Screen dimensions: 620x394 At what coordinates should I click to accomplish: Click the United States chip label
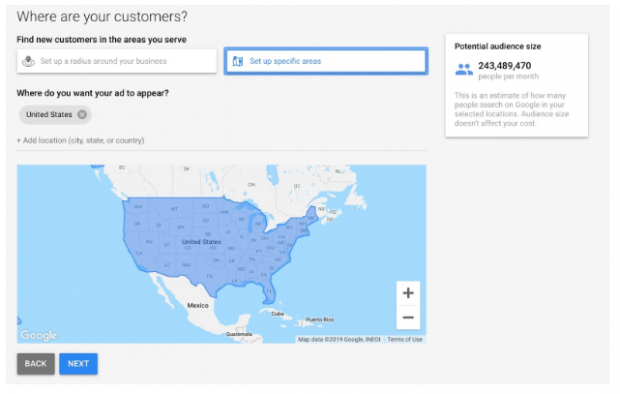(x=49, y=115)
